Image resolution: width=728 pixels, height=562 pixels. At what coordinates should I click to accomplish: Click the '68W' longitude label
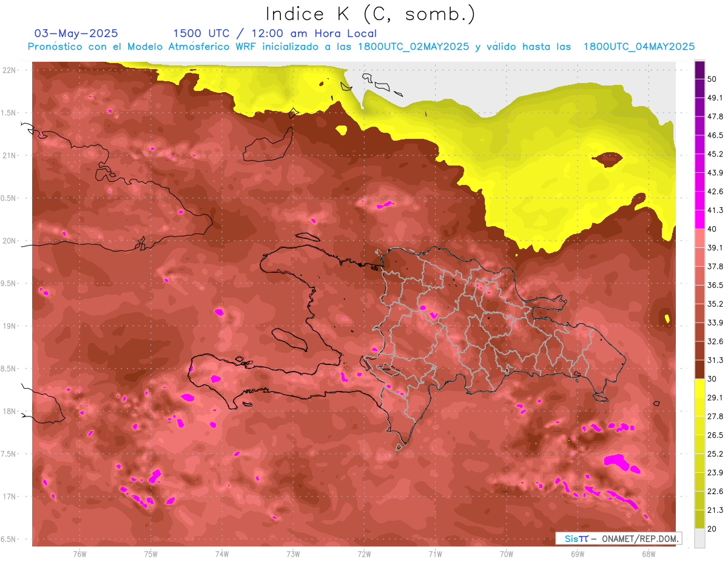[649, 554]
